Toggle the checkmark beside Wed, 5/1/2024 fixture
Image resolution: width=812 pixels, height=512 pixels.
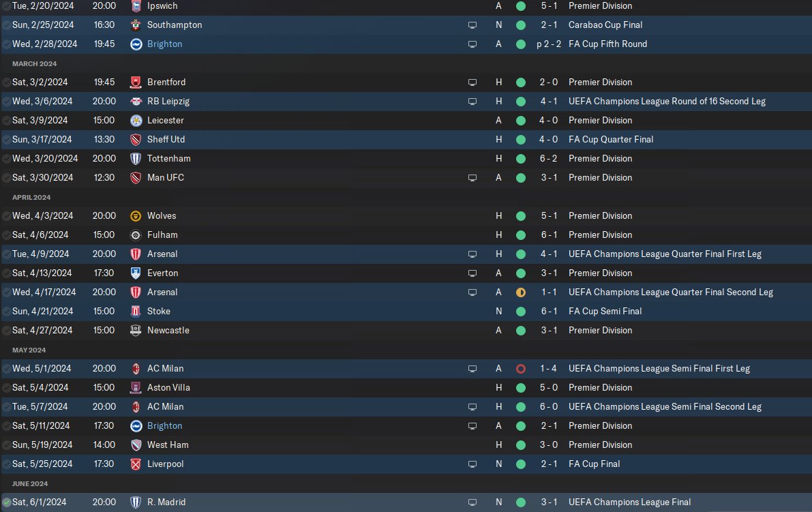7,369
